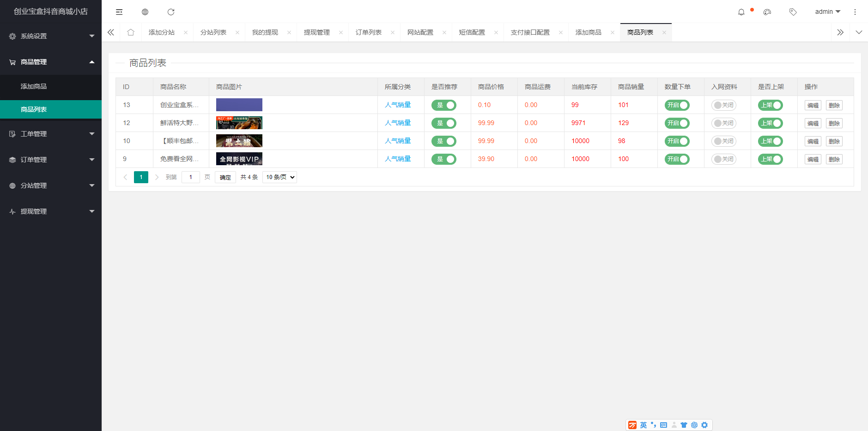This screenshot has width=868, height=431.
Task: Click the sidebar collapse menu icon
Action: click(x=119, y=12)
